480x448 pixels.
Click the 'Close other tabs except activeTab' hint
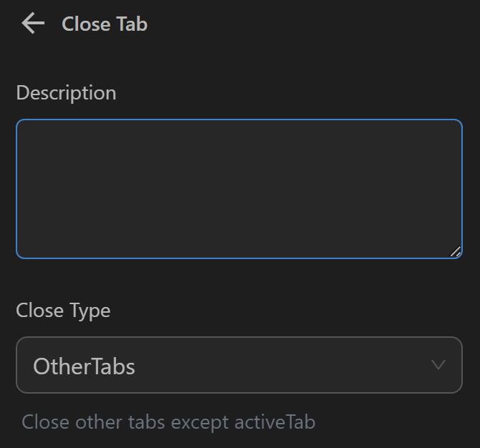(168, 422)
